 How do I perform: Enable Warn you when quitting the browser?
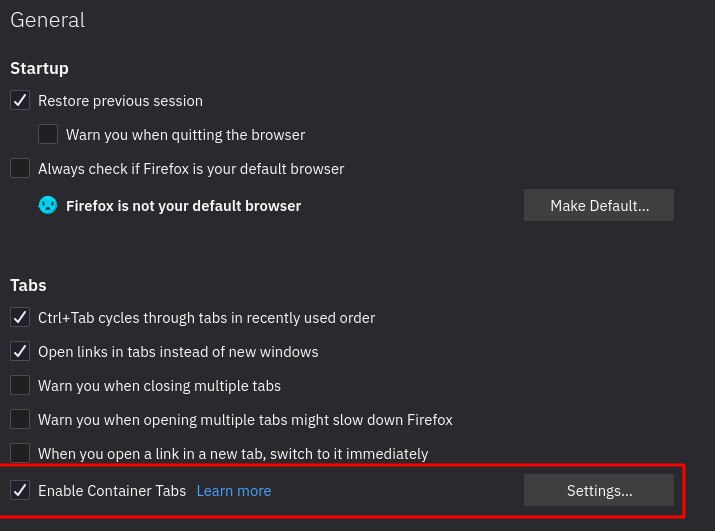click(x=48, y=134)
